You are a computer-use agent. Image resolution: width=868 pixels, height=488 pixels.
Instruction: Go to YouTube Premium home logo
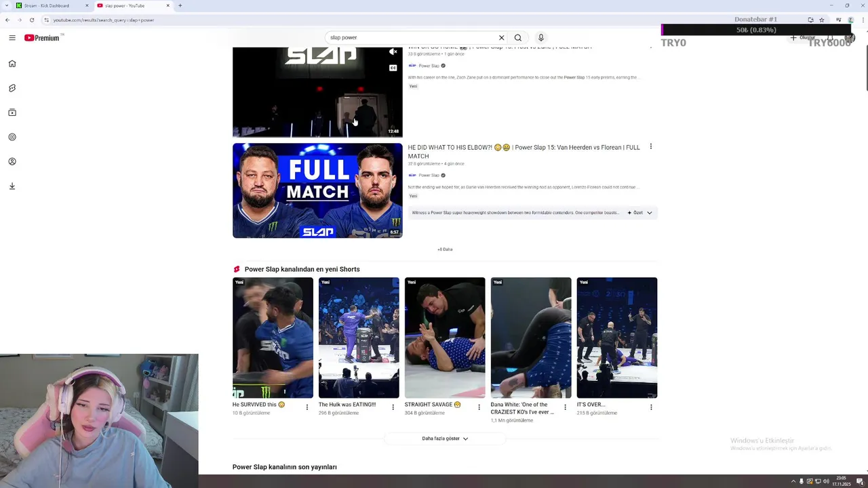42,38
